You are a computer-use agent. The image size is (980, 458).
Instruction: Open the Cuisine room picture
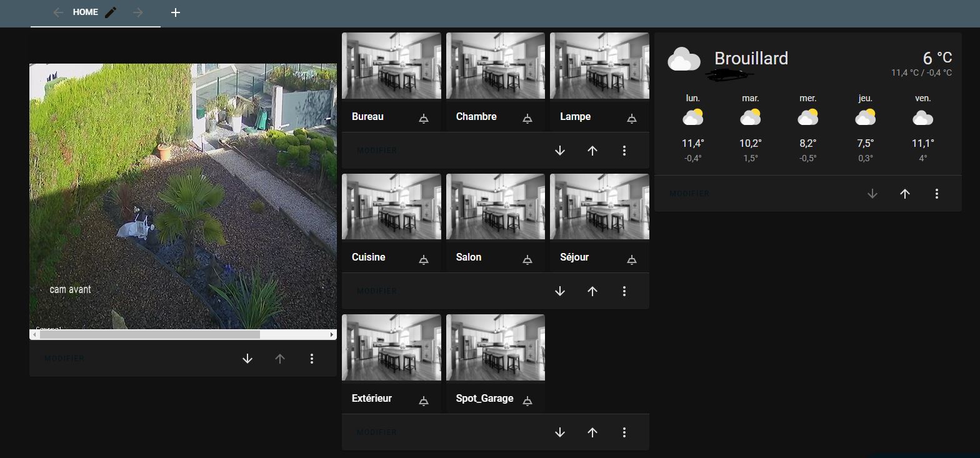coord(391,207)
